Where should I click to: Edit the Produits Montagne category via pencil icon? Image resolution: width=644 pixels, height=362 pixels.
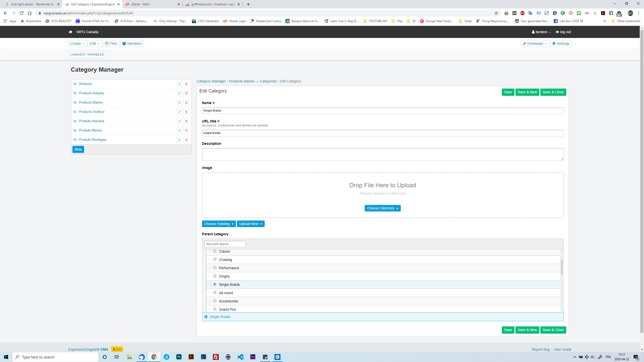click(179, 140)
